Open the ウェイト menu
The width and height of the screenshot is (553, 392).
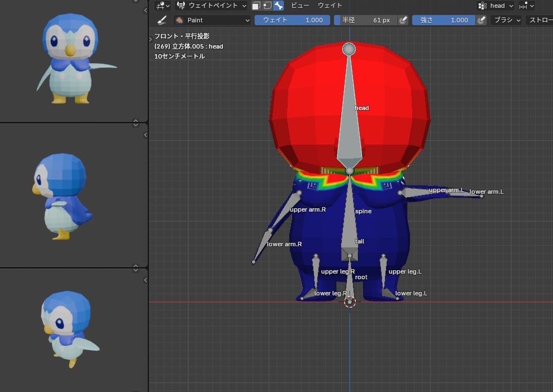(330, 6)
